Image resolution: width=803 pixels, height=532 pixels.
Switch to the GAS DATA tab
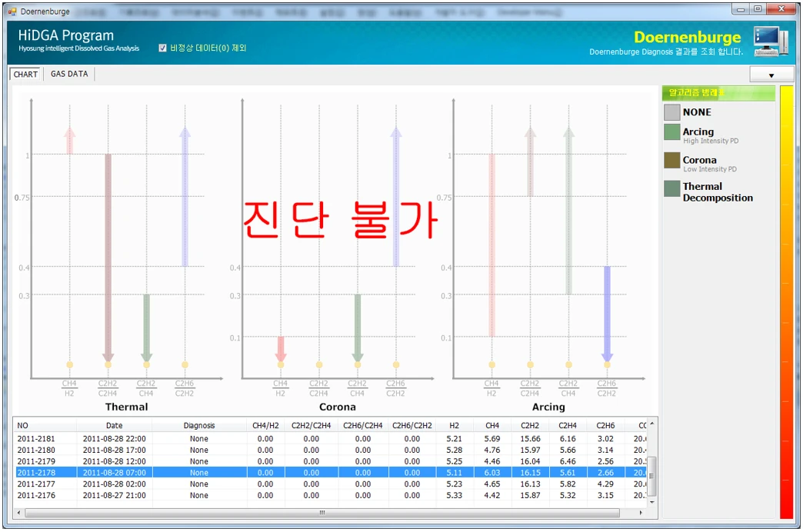[x=69, y=74]
